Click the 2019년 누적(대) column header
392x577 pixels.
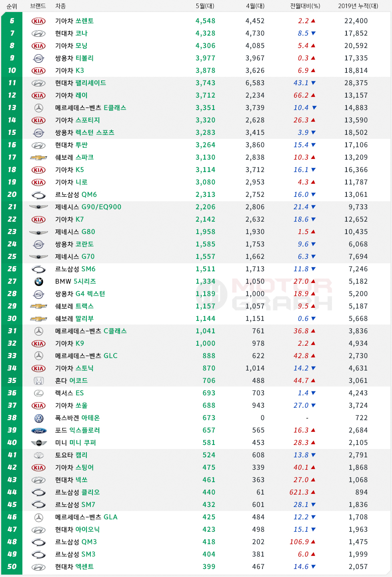[x=358, y=6]
